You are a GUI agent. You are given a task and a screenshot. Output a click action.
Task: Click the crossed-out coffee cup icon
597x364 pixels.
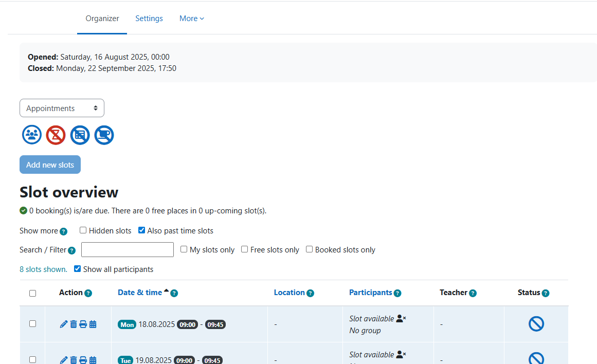[104, 135]
